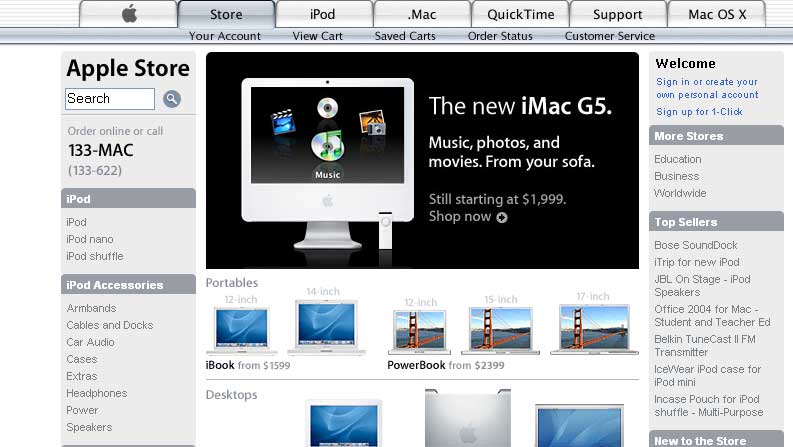Click the Power Mac tower desktop image

pos(468,418)
